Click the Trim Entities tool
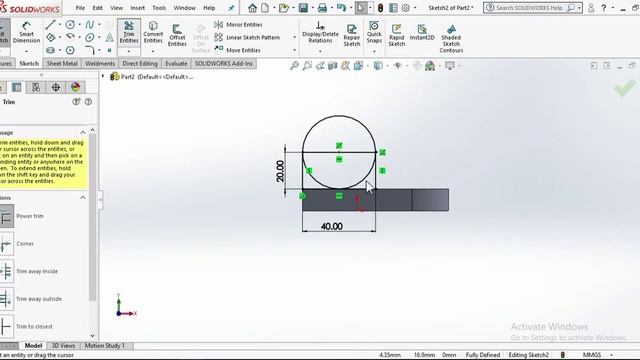 pyautogui.click(x=129, y=32)
